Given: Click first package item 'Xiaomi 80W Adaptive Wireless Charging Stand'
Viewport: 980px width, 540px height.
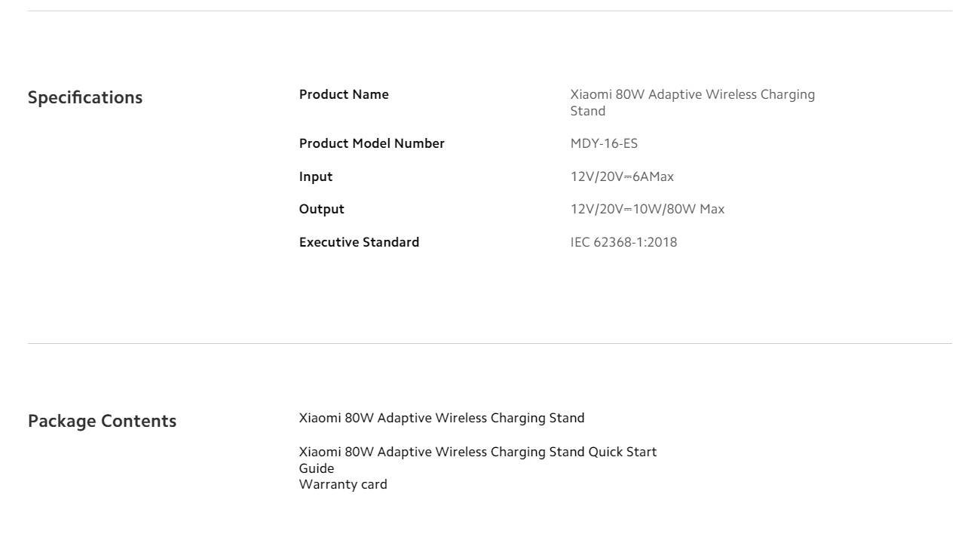Looking at the screenshot, I should (x=441, y=418).
